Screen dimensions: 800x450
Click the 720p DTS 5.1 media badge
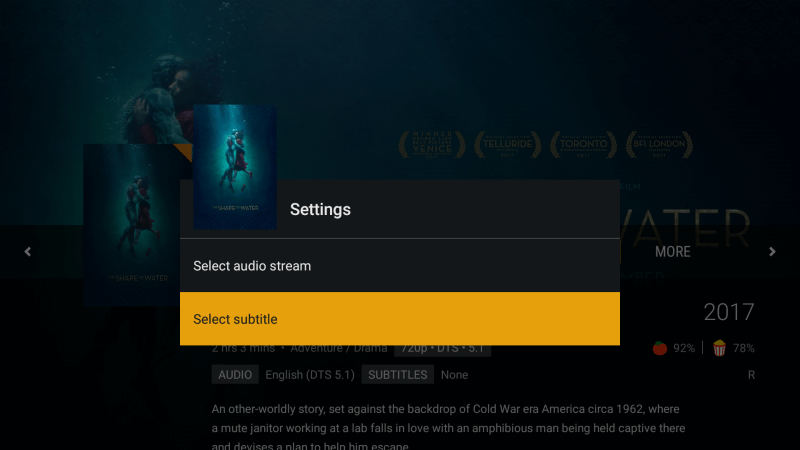click(442, 349)
